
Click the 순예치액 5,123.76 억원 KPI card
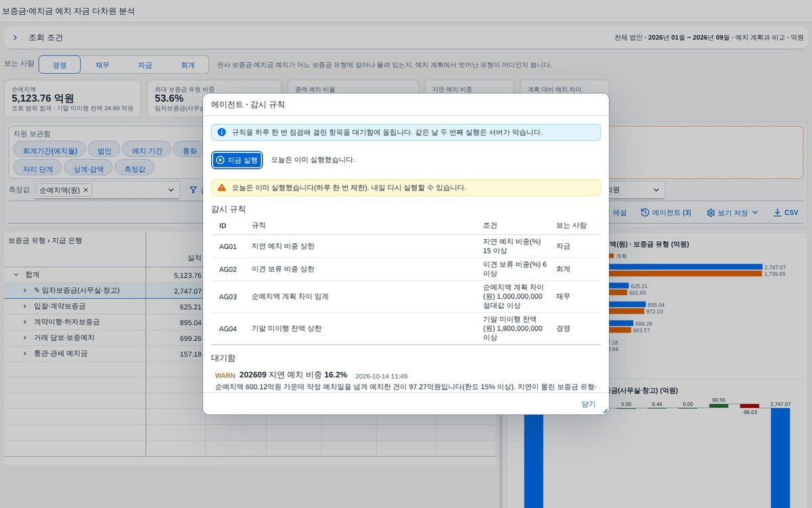[72, 98]
